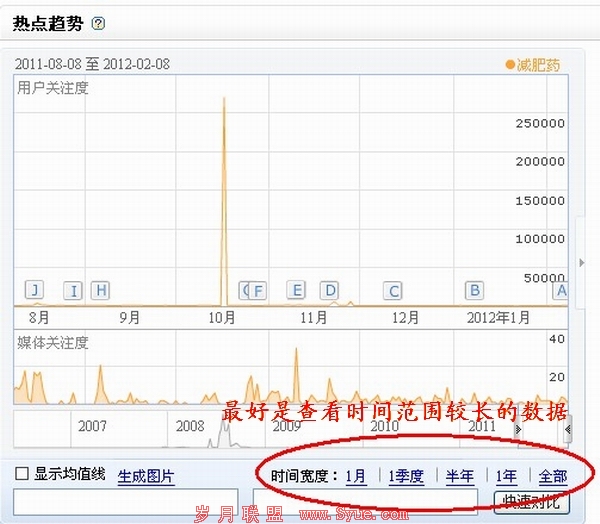Choose the 半年 time range
The height and width of the screenshot is (524, 600).
[x=460, y=477]
